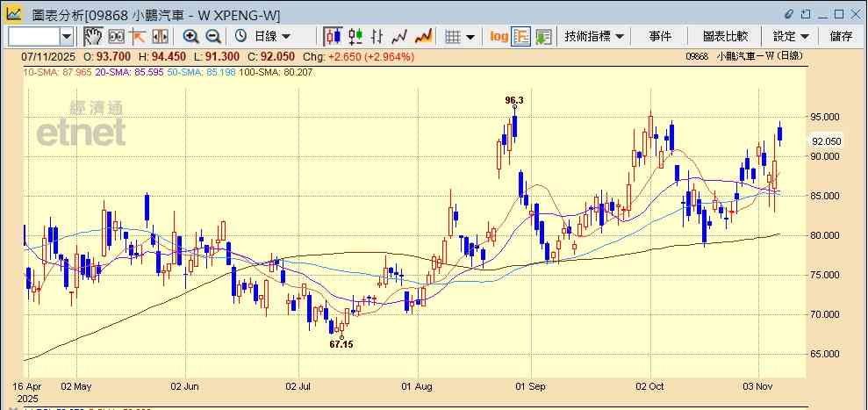Click the crosshair cursor tool icon
The height and width of the screenshot is (410, 868).
point(137,36)
